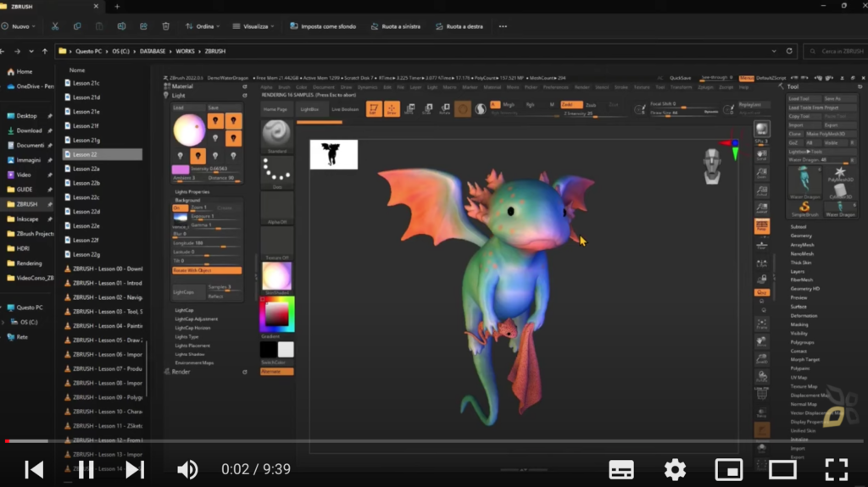
Task: Expand the Environment Maps section
Action: point(194,362)
